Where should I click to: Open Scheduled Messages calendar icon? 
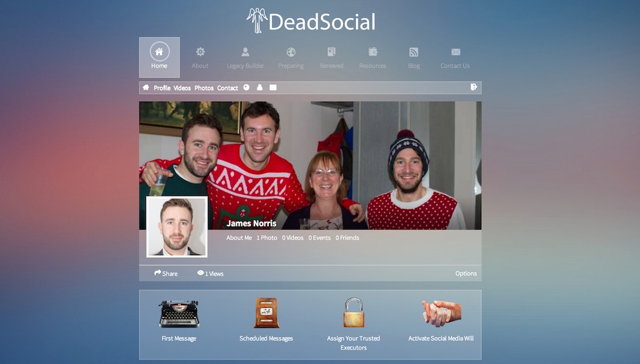266,313
